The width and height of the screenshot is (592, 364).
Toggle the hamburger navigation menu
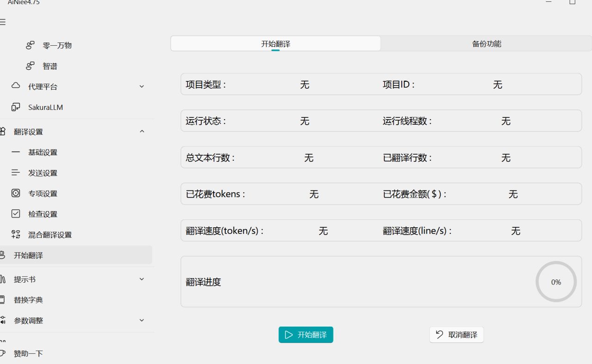coord(3,22)
